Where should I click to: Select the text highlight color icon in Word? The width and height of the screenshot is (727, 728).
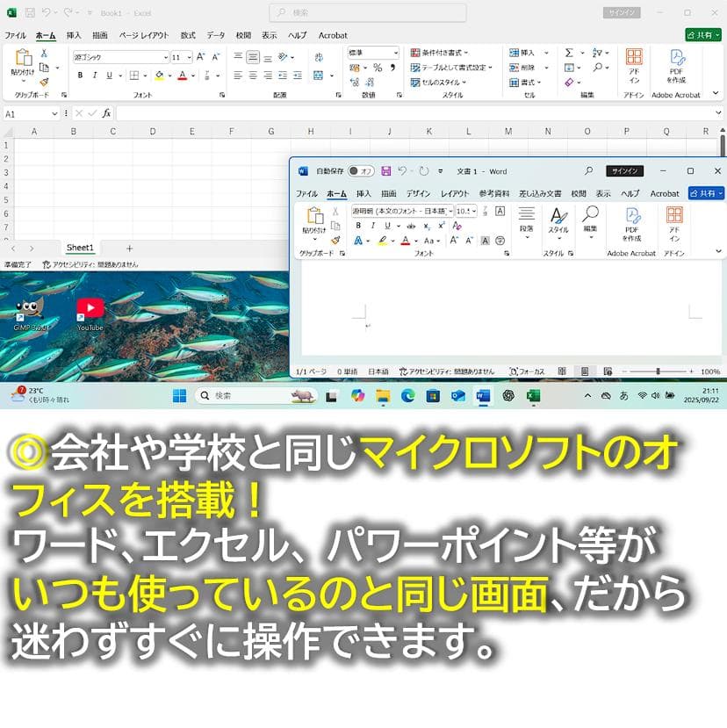[383, 240]
